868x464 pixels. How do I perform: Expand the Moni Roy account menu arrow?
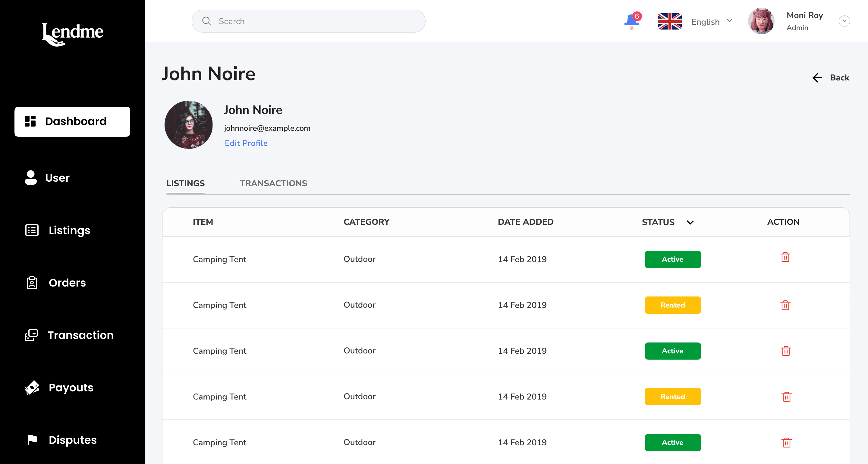point(844,21)
